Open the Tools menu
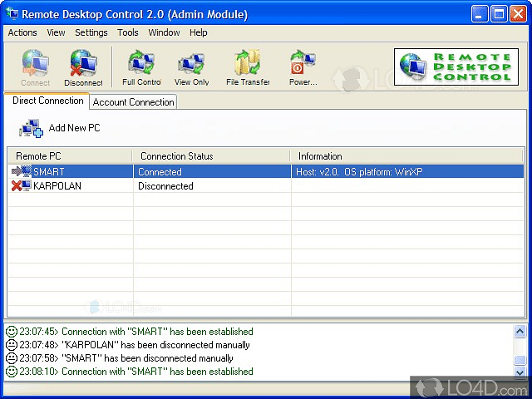This screenshot has width=532, height=399. tap(128, 32)
